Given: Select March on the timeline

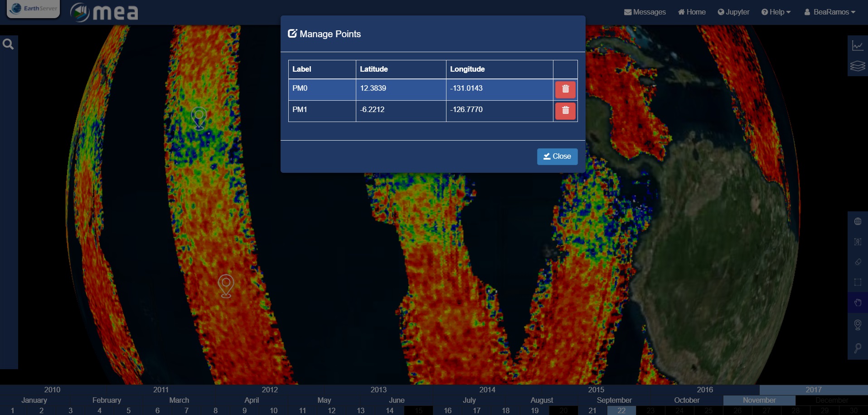Looking at the screenshot, I should pos(179,400).
